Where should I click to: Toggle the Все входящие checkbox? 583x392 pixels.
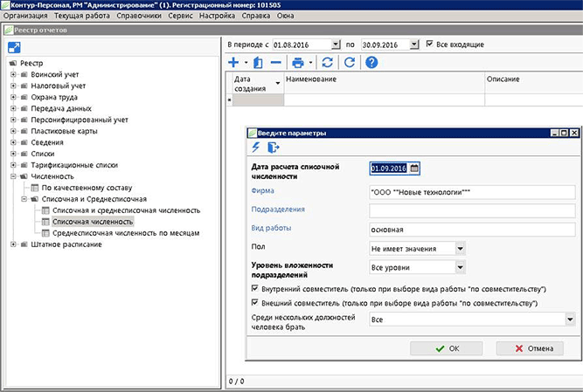[x=429, y=44]
